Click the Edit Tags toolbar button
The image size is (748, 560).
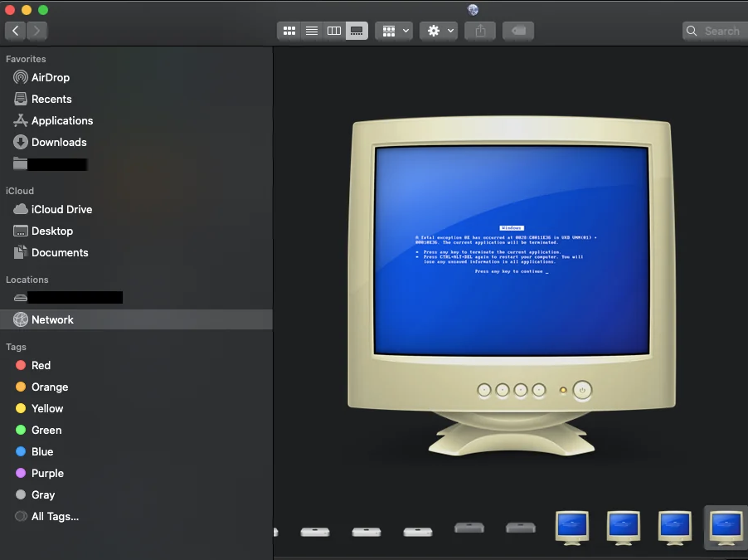518,31
